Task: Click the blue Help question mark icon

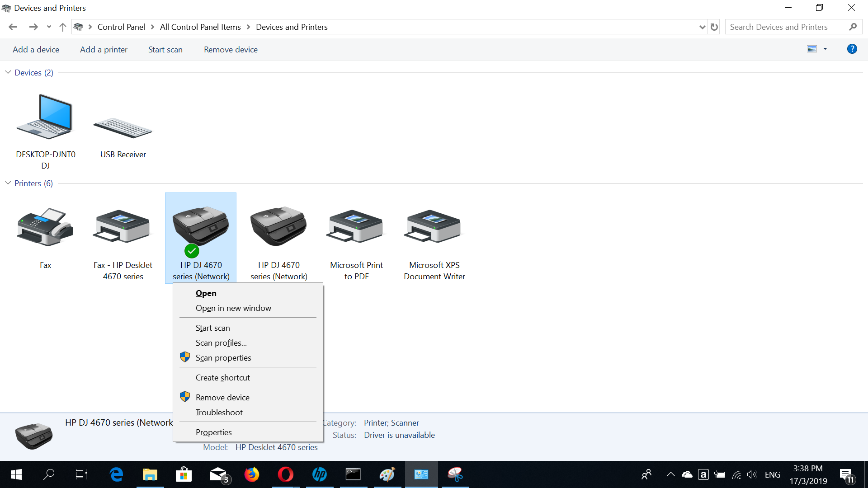Action: coord(852,49)
